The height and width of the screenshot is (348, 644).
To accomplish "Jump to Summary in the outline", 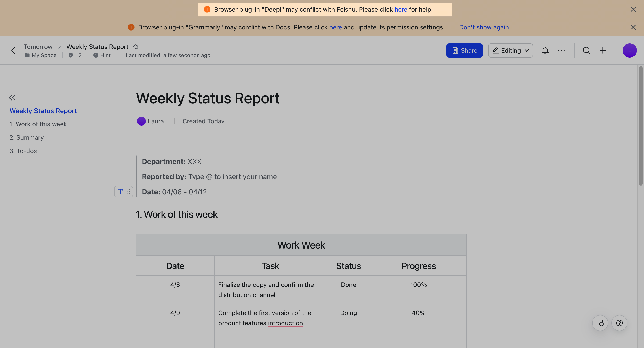I will pyautogui.click(x=27, y=138).
